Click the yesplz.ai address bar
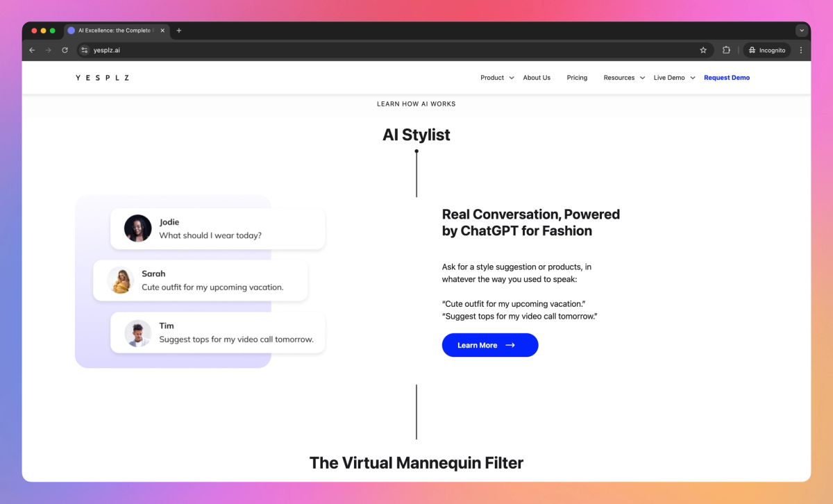Image resolution: width=833 pixels, height=504 pixels. point(396,50)
